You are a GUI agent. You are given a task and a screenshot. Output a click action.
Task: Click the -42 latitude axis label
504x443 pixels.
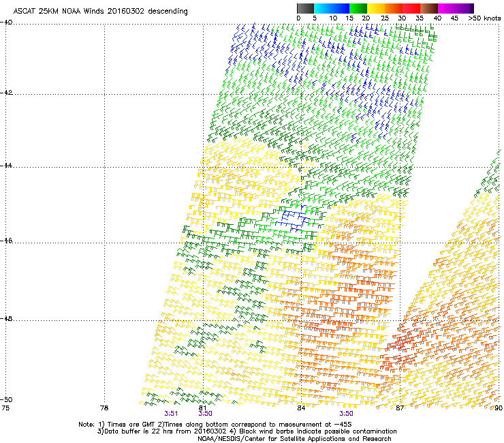6,93
